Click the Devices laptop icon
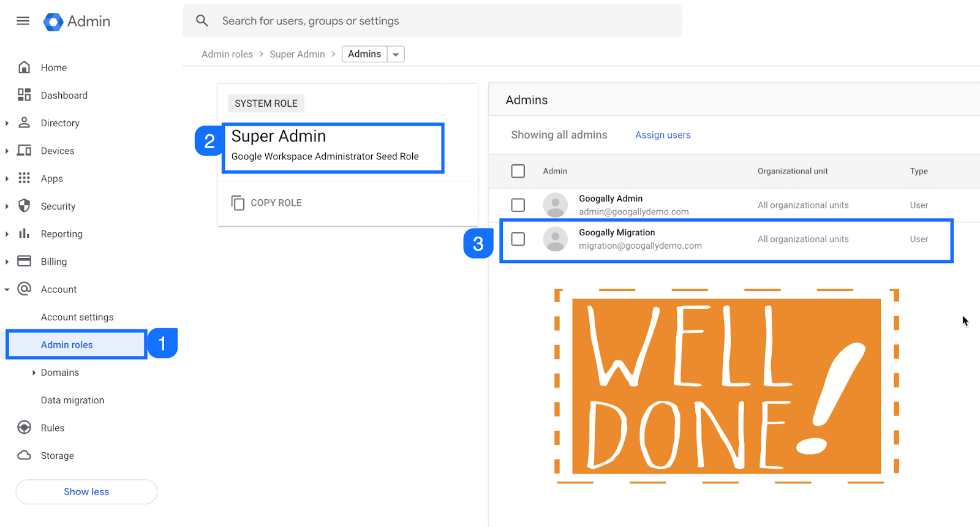 pyautogui.click(x=24, y=150)
